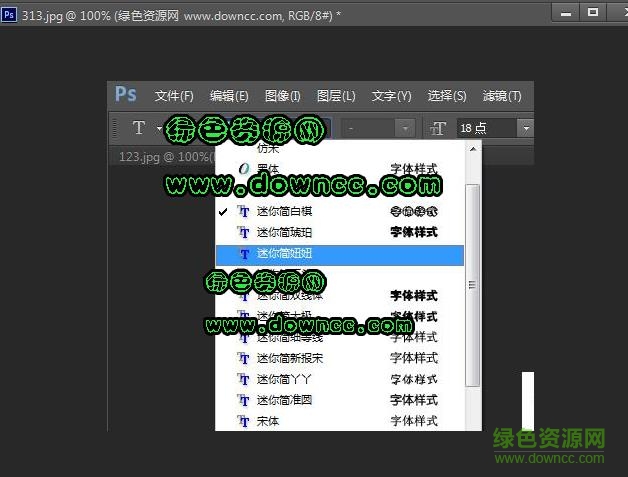Click inside the 18点 font size field
The height and width of the screenshot is (477, 628).
click(485, 128)
